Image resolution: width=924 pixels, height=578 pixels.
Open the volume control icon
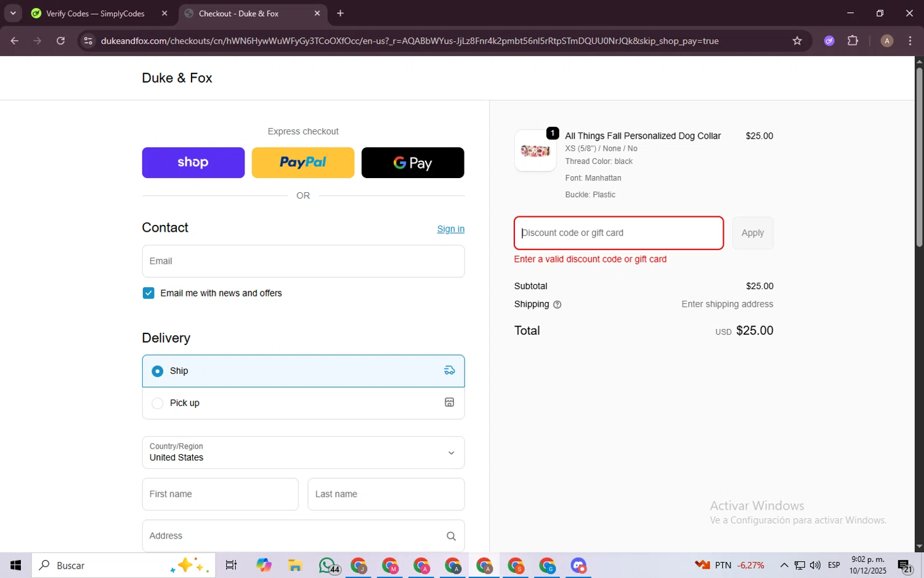(x=815, y=565)
